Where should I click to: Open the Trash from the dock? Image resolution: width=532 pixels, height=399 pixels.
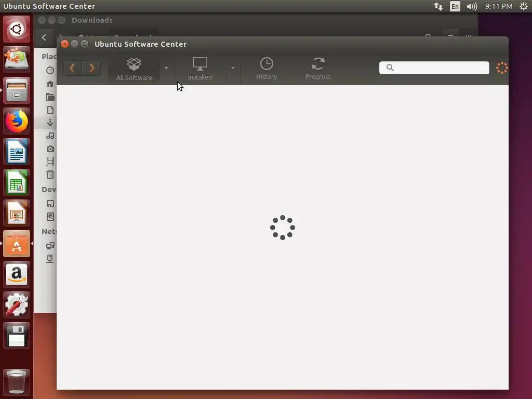pyautogui.click(x=17, y=382)
